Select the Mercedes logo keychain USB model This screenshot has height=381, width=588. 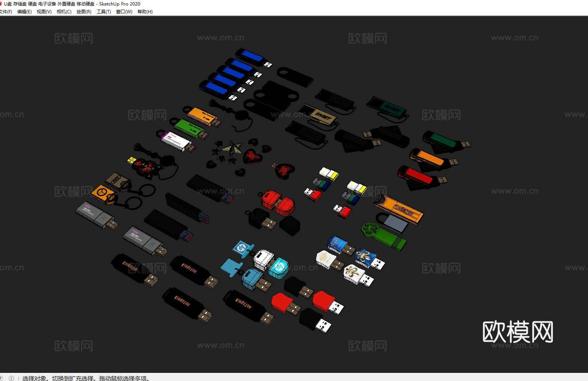coord(105,194)
